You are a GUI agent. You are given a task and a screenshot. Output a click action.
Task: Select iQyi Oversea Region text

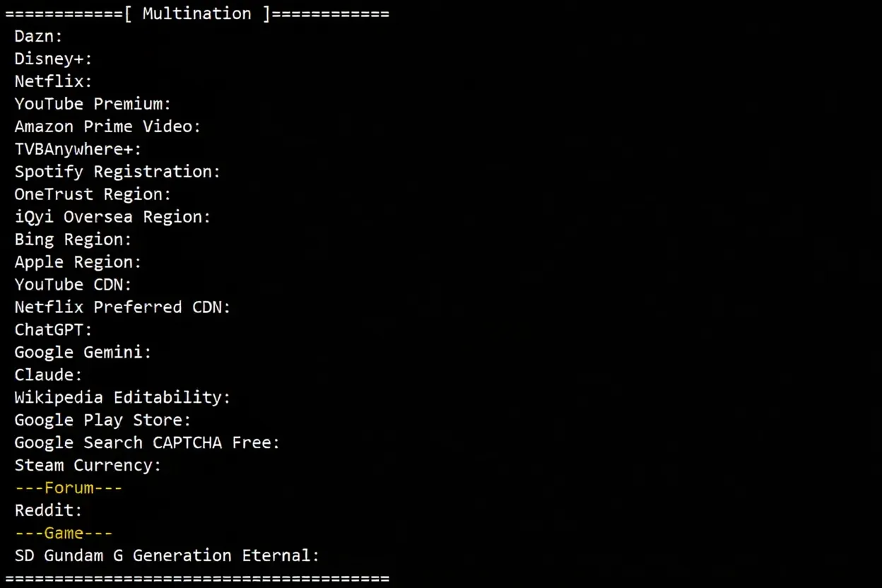pyautogui.click(x=113, y=217)
